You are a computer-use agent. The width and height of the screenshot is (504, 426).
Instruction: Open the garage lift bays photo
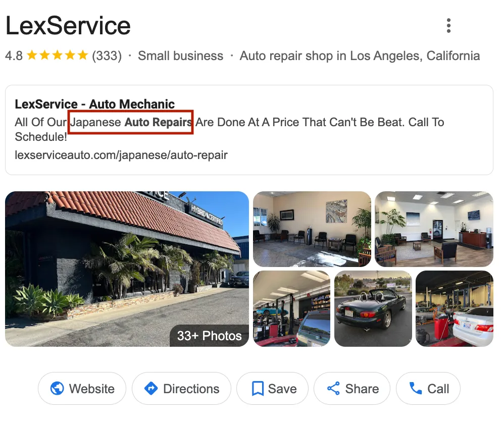(x=291, y=308)
